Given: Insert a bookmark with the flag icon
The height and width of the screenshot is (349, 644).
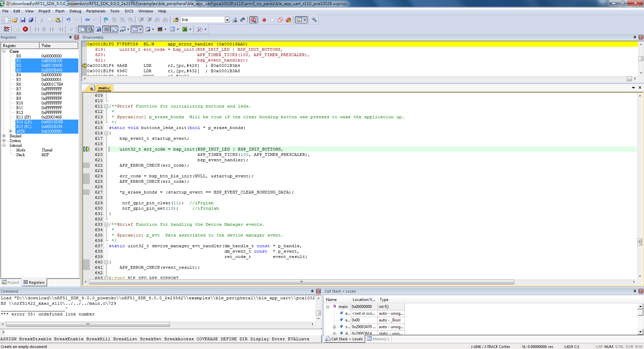Looking at the screenshot, I should [x=106, y=20].
